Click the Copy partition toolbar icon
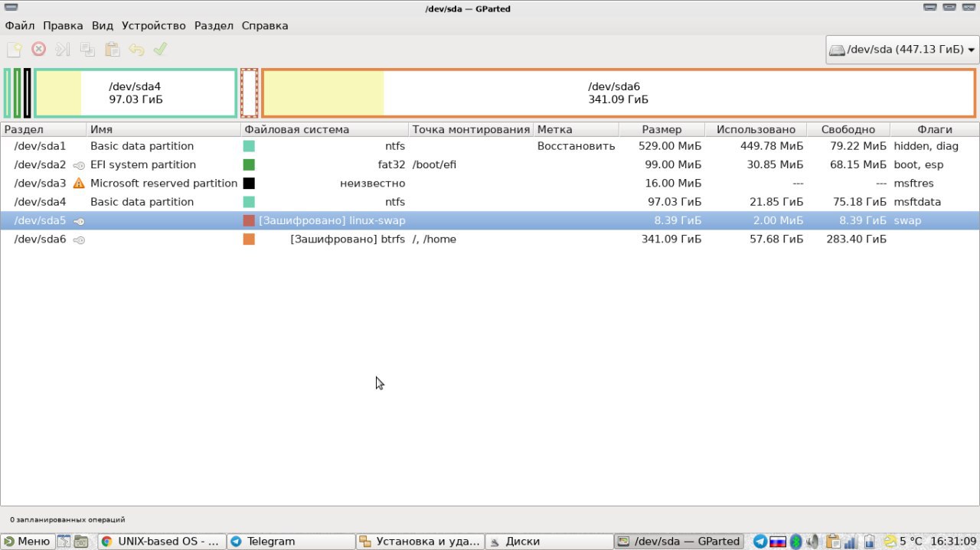980x550 pixels. pyautogui.click(x=87, y=50)
